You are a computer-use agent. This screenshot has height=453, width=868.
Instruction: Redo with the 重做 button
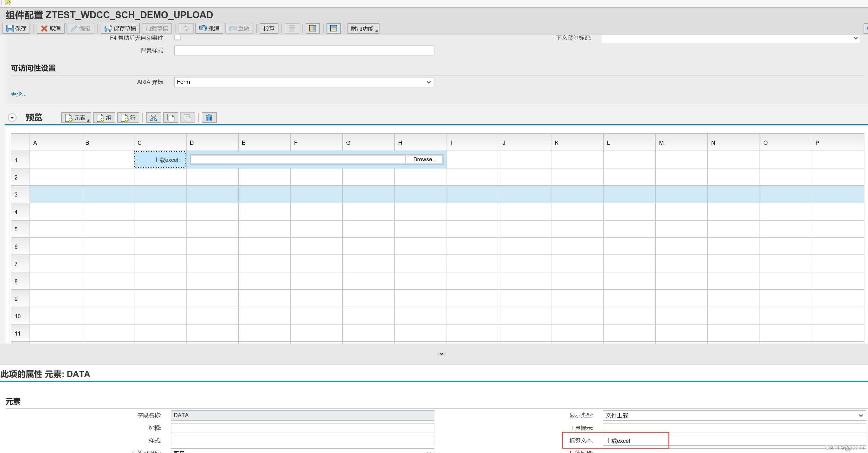[239, 28]
